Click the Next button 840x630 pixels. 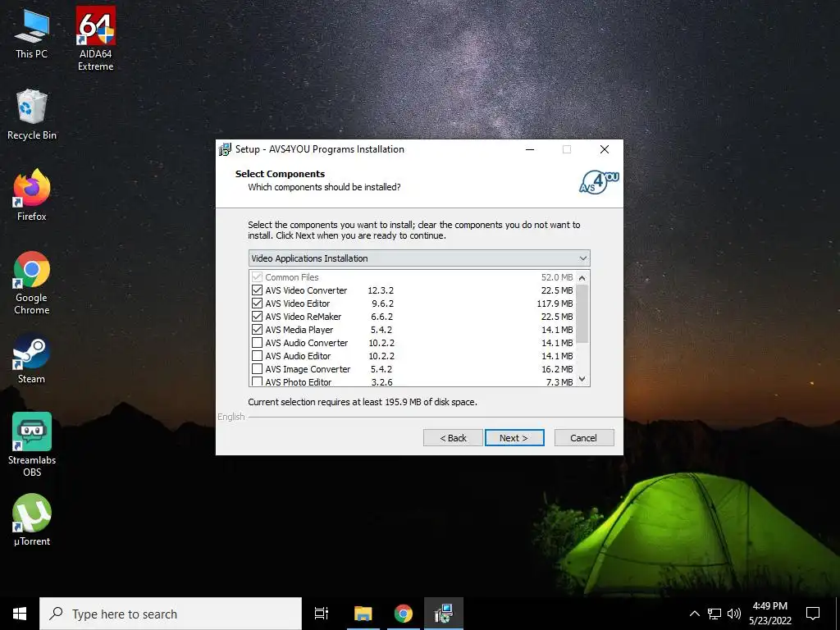point(514,438)
